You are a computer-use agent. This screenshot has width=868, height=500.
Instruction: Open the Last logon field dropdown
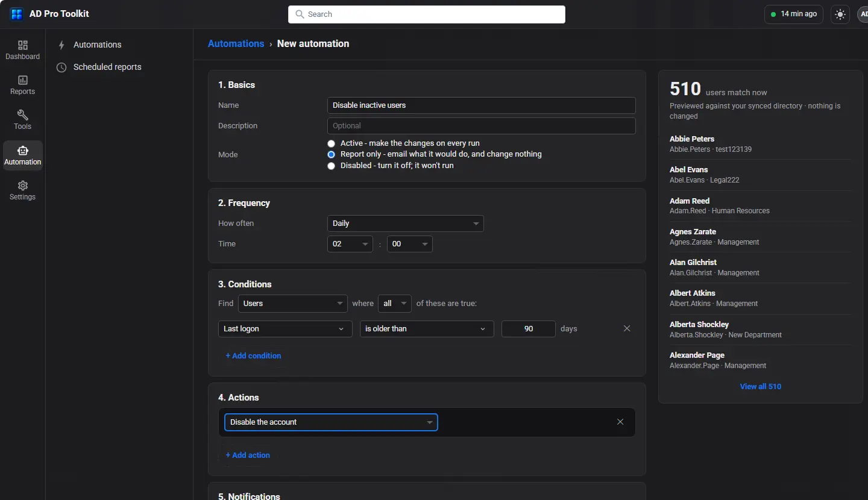click(285, 329)
